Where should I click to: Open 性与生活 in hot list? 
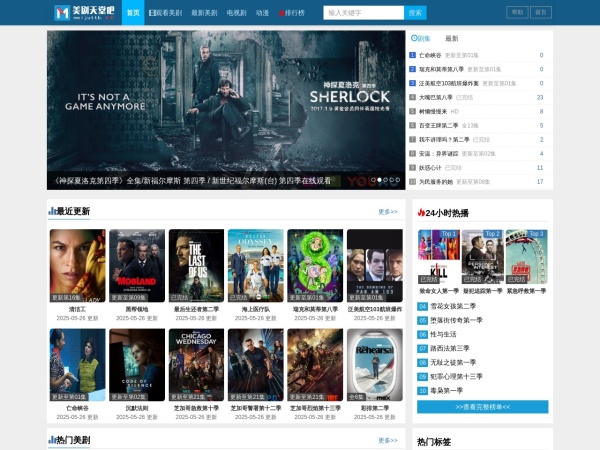click(x=443, y=334)
